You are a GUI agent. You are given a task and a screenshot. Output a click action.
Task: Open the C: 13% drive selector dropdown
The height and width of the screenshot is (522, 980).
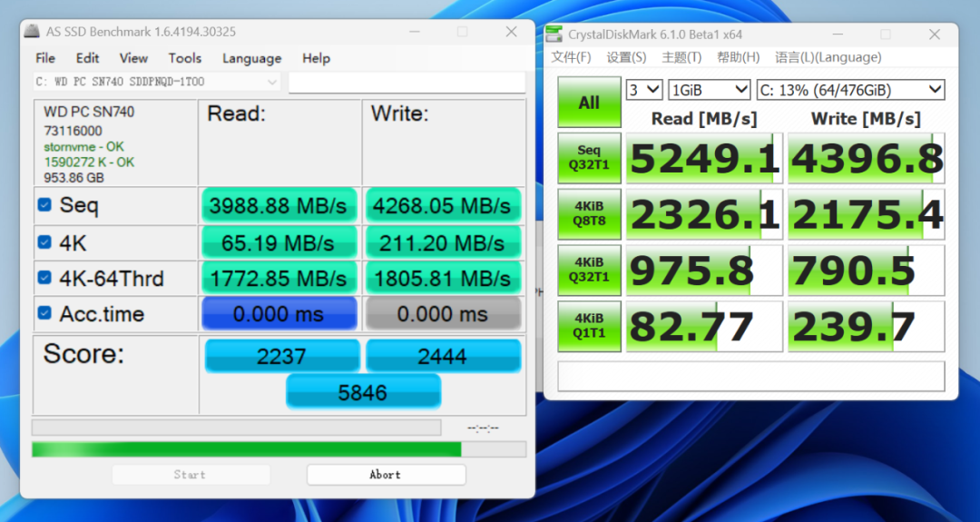pyautogui.click(x=850, y=90)
